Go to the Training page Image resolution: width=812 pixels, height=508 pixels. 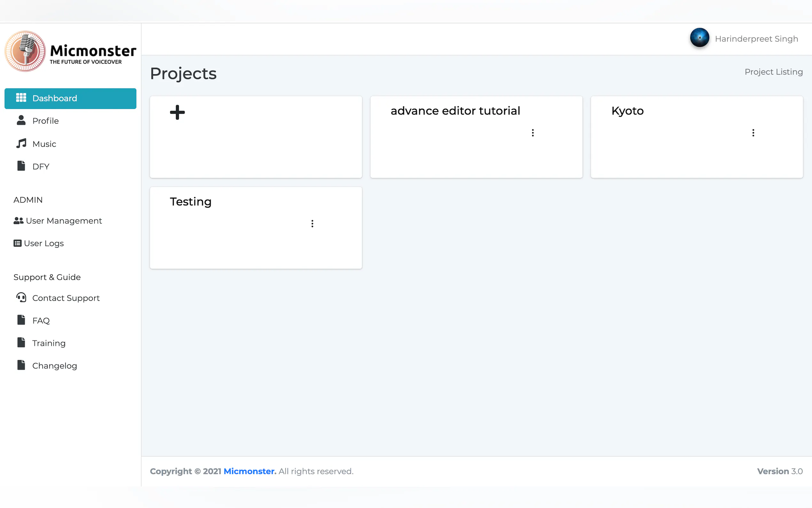(49, 343)
